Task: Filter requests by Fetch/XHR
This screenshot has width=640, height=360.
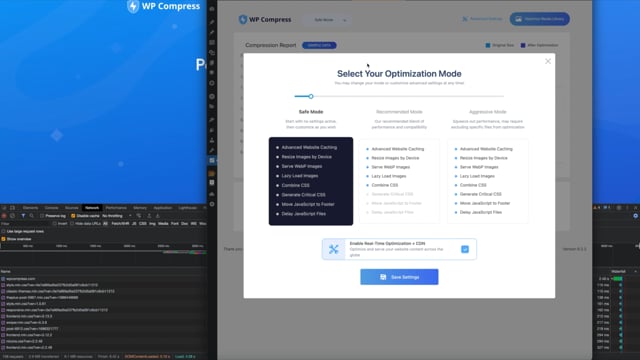Action: click(120, 224)
